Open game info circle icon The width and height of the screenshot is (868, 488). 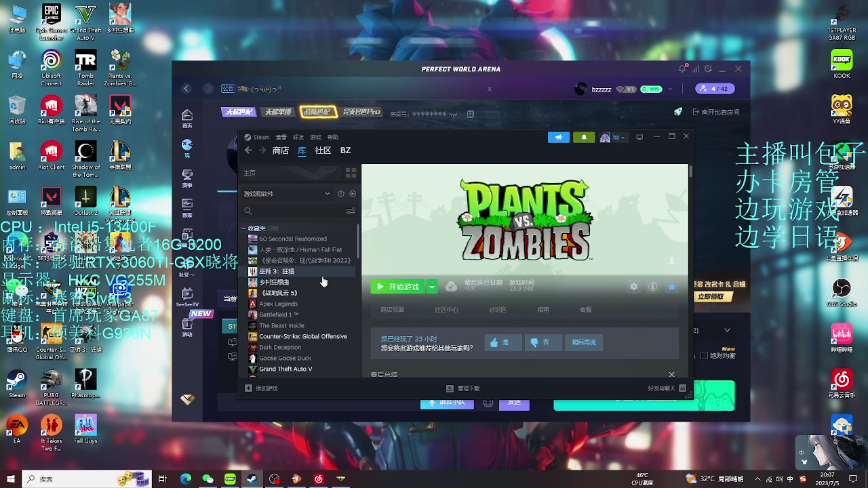click(x=652, y=287)
